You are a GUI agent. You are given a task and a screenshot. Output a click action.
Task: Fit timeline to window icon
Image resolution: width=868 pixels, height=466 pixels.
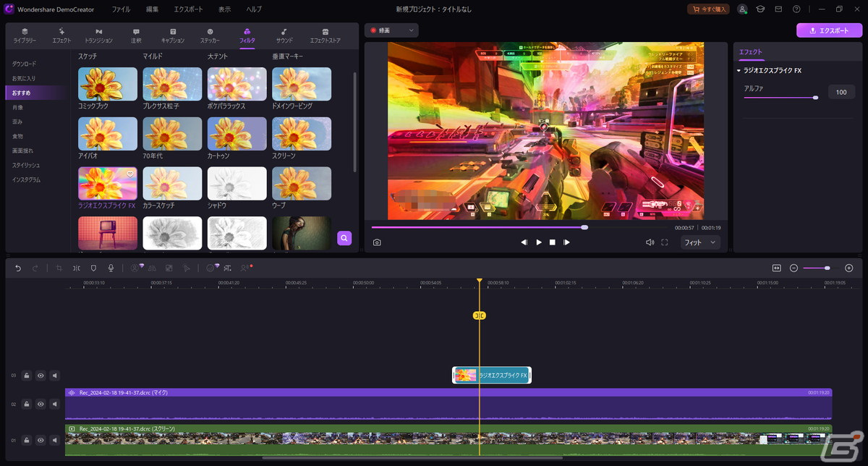[x=776, y=268]
